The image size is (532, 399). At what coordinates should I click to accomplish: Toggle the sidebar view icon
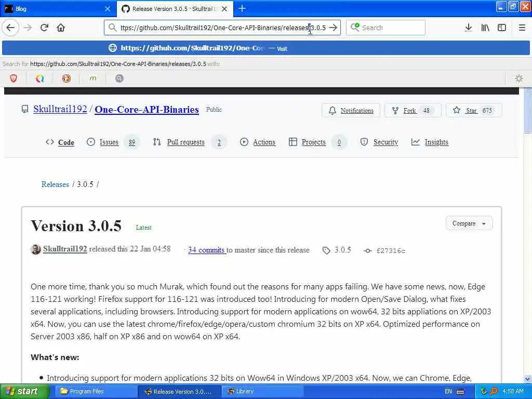502,28
